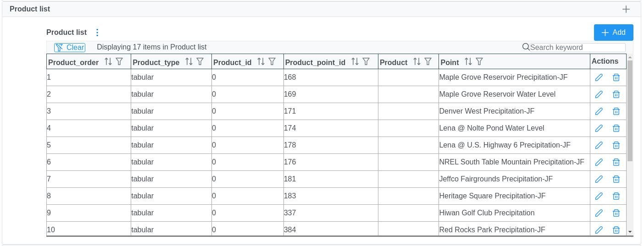
Task: Sort the Product_point_id column
Action: point(355,61)
